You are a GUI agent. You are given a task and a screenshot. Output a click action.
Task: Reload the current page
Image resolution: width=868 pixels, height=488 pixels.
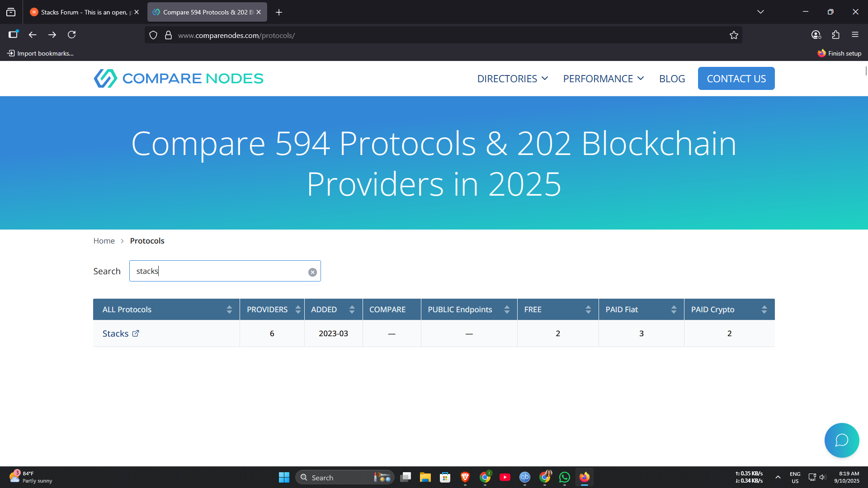point(71,35)
